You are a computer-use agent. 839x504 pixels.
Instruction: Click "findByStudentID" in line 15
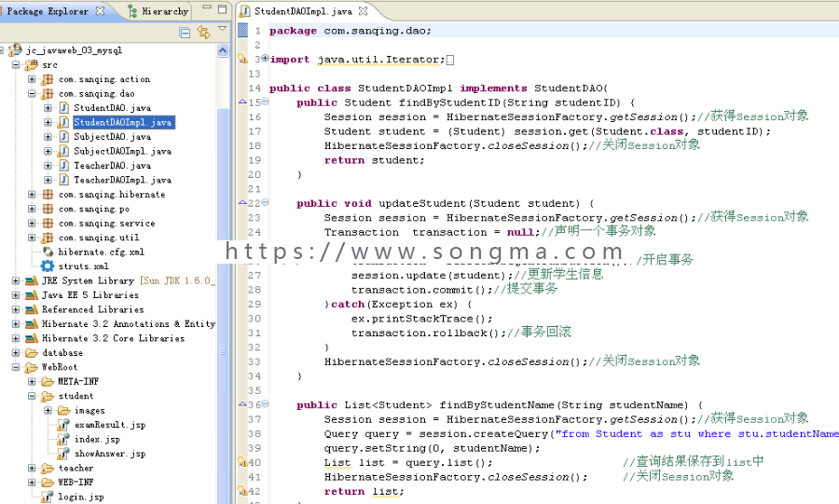click(x=449, y=102)
